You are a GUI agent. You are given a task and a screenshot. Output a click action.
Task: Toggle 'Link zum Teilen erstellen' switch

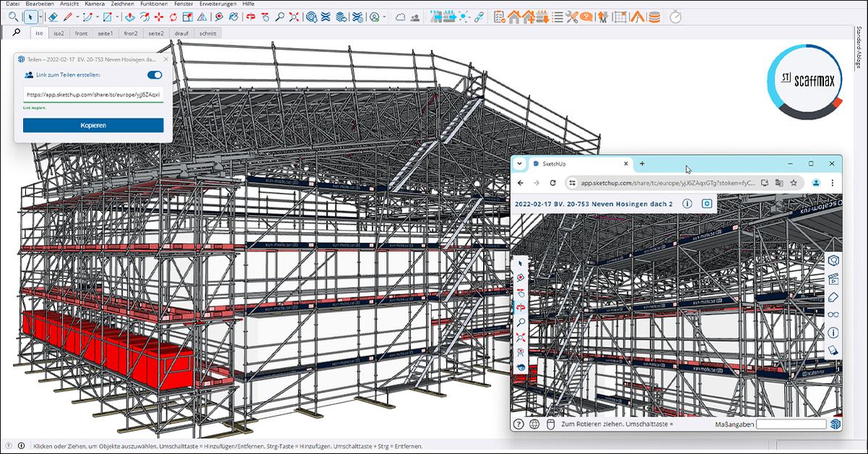(x=154, y=74)
